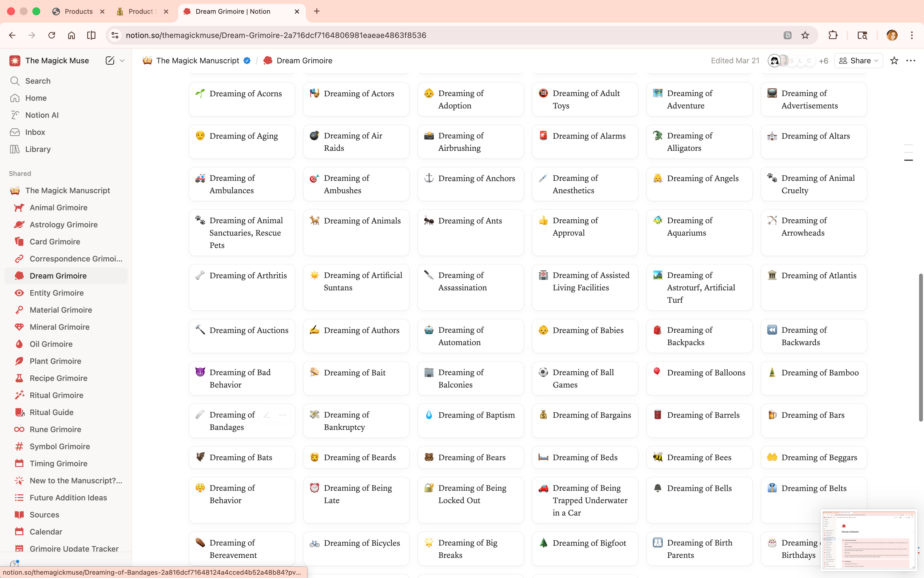The width and height of the screenshot is (924, 578).
Task: Open the Chrome profile avatar
Action: pos(892,35)
